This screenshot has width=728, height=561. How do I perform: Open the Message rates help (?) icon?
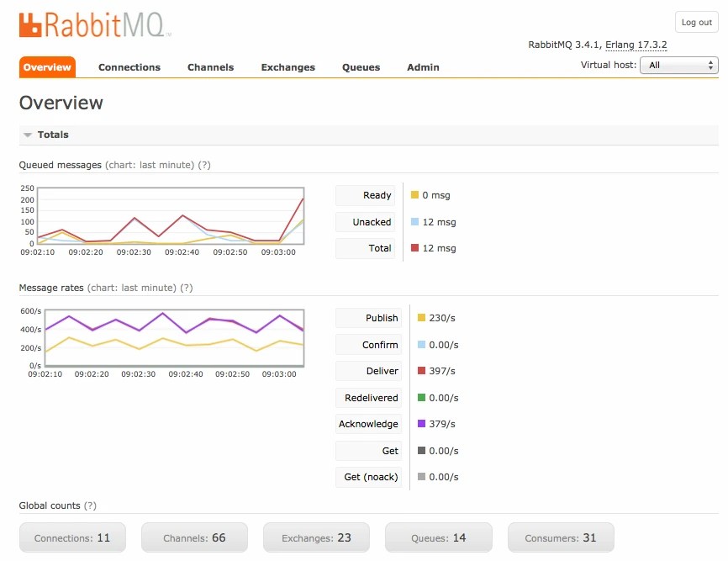coord(187,288)
